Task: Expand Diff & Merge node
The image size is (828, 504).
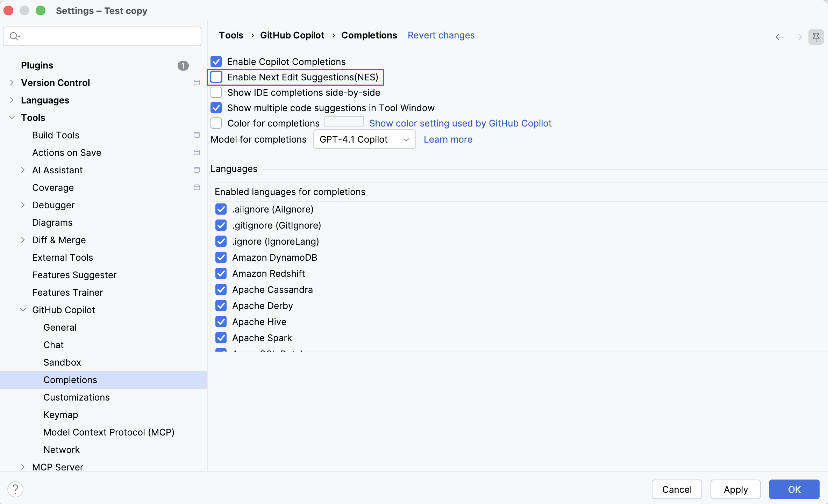Action: pyautogui.click(x=23, y=240)
